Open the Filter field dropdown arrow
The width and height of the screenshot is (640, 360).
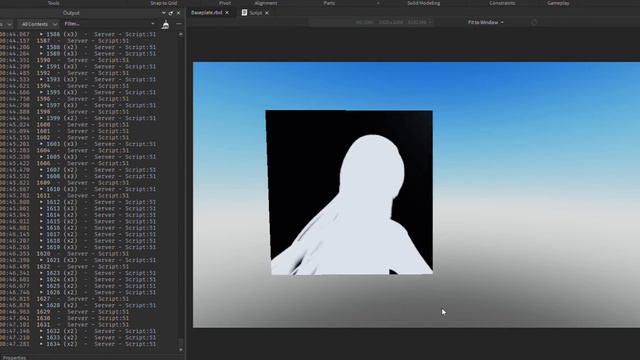click(x=153, y=24)
